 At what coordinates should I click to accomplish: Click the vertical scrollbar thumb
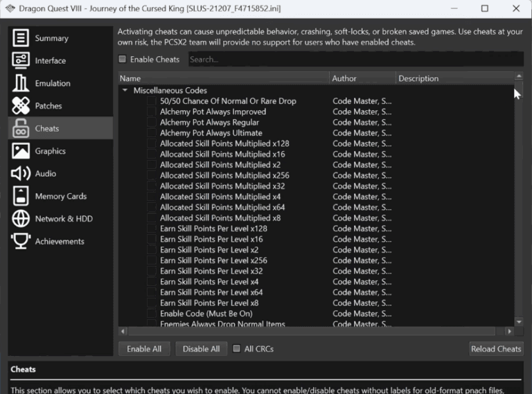[x=518, y=89]
